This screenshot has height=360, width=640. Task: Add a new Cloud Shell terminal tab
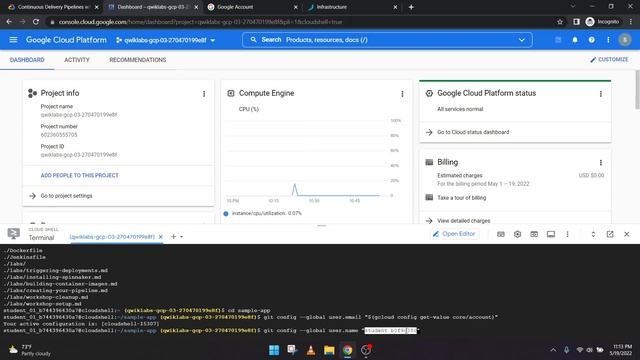click(173, 236)
